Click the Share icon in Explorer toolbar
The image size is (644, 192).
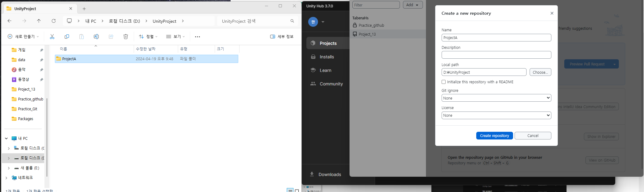pos(111,37)
